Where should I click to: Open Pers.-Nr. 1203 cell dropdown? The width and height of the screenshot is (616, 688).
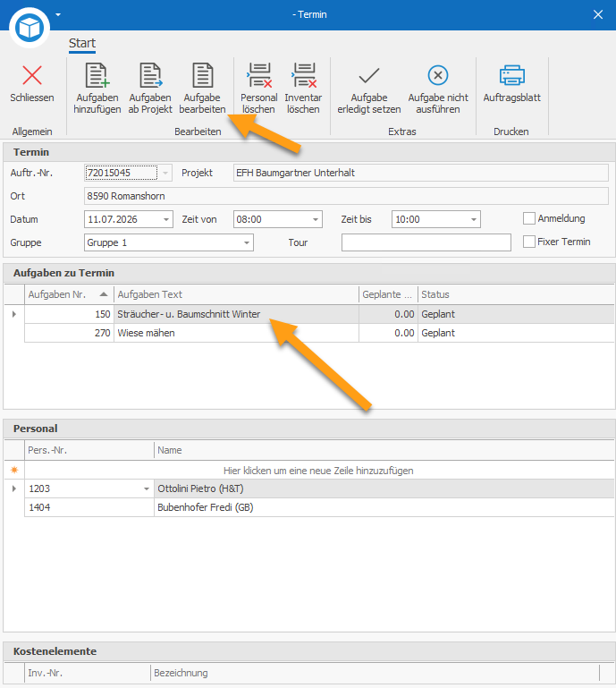point(147,488)
